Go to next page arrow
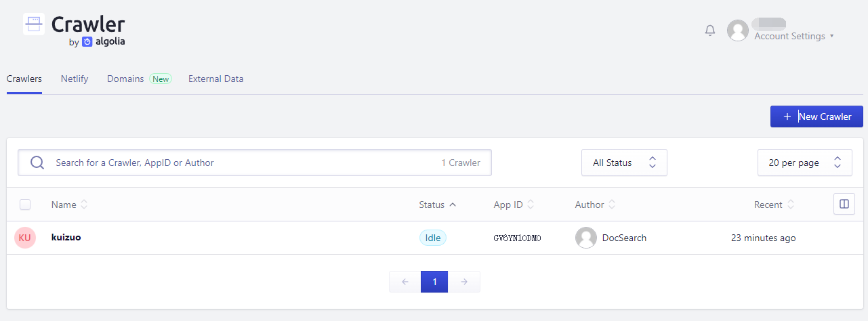This screenshot has height=321, width=868. point(464,282)
